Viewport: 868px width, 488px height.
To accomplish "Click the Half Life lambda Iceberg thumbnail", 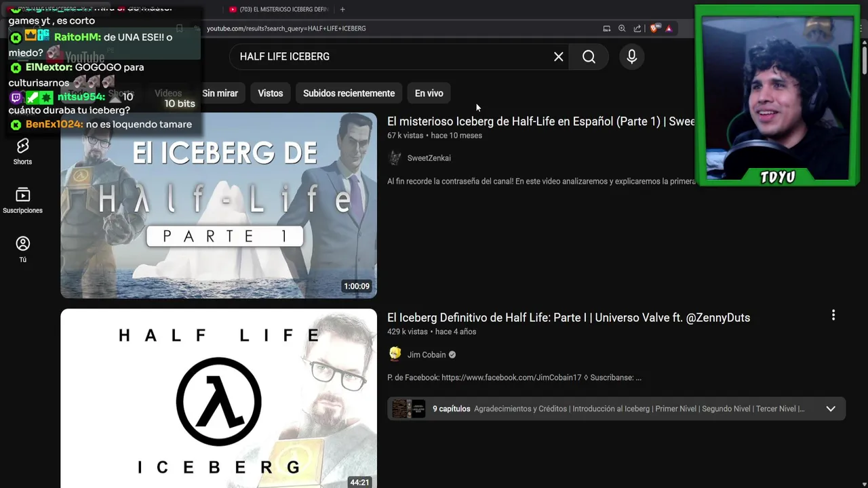I will (x=218, y=399).
